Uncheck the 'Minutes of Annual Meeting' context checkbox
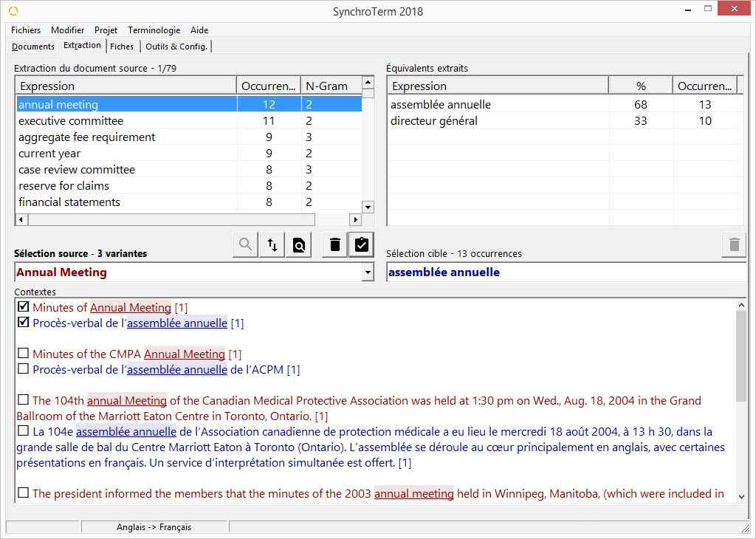The width and height of the screenshot is (756, 539). (24, 307)
